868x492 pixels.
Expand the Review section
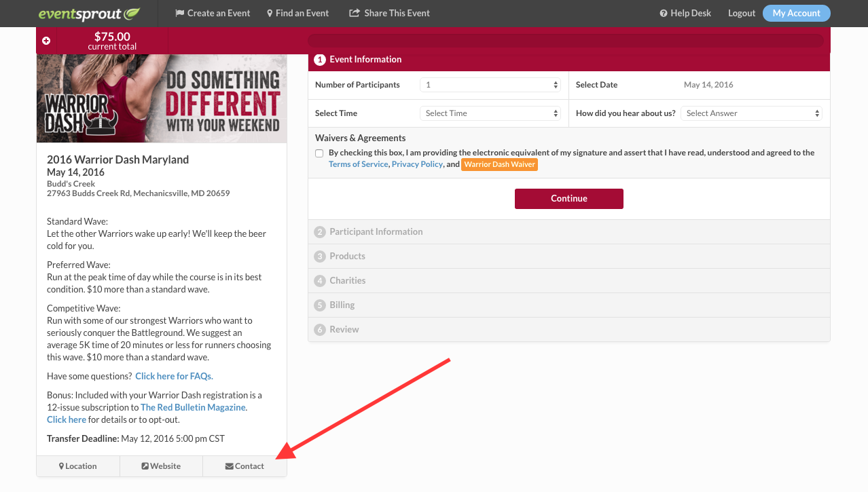click(x=569, y=330)
